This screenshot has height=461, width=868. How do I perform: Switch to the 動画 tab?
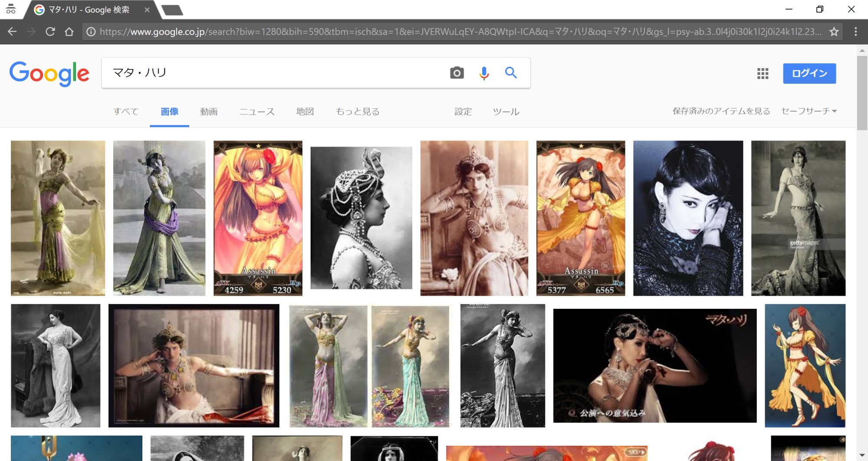(209, 111)
